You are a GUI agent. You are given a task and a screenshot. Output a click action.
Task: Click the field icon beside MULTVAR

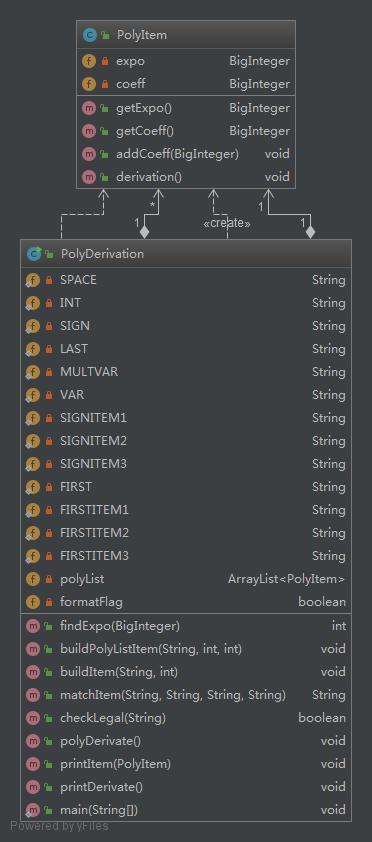click(x=32, y=372)
